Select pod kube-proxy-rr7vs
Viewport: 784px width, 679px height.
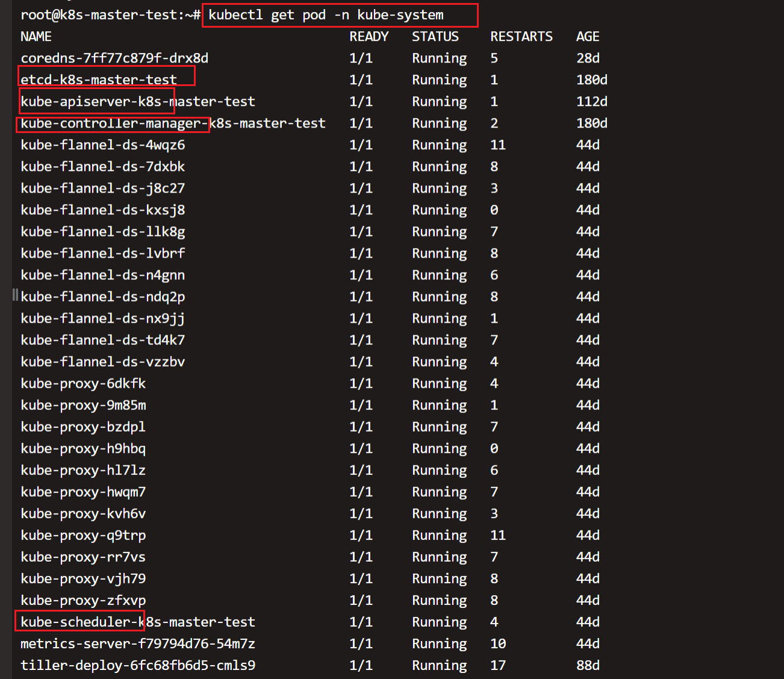(x=83, y=557)
